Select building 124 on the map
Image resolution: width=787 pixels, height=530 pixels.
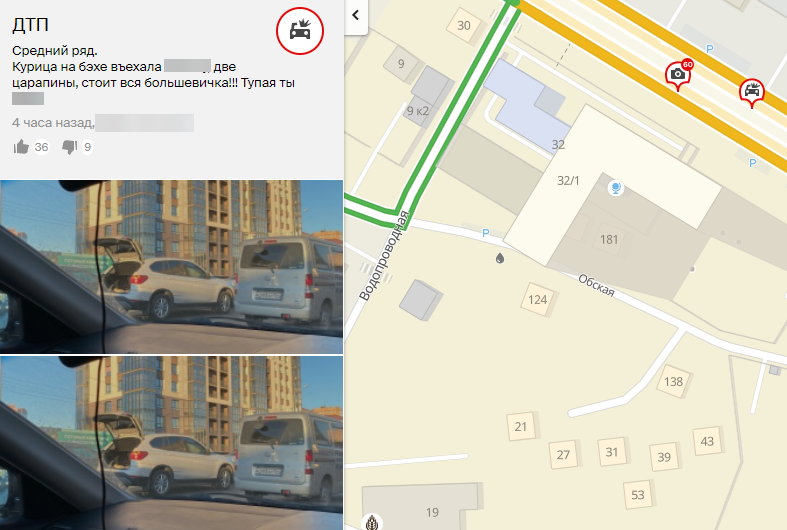(x=537, y=300)
